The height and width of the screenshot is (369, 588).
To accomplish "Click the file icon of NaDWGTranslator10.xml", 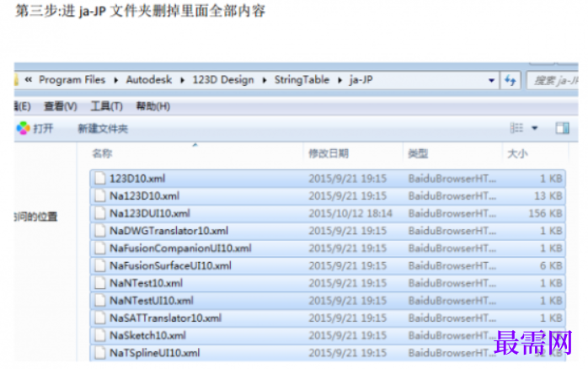I will pyautogui.click(x=100, y=231).
